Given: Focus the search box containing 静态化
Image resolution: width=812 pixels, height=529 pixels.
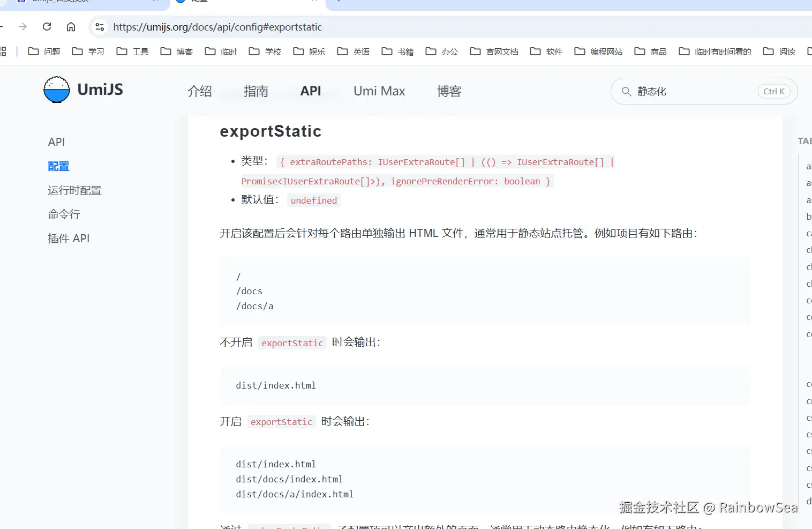Looking at the screenshot, I should point(704,92).
